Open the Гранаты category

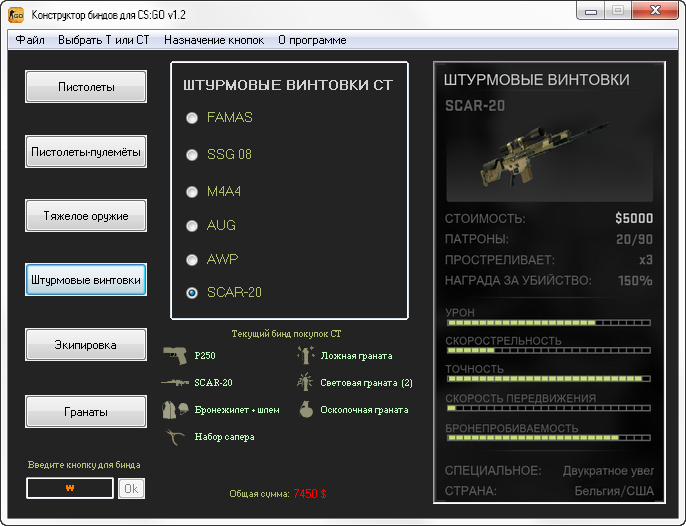click(x=86, y=411)
